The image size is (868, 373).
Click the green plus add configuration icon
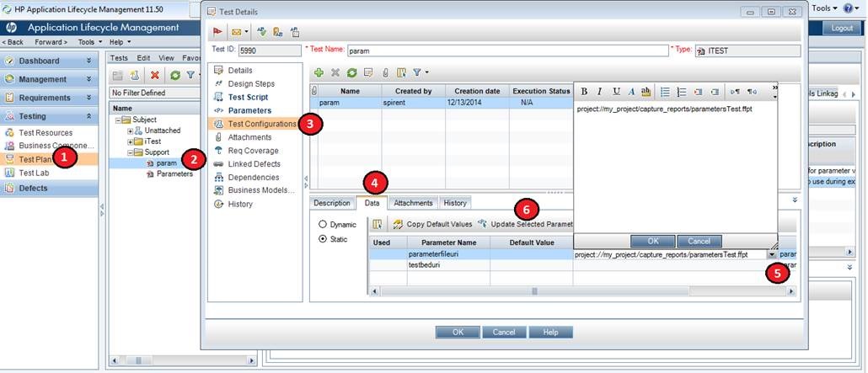pos(319,74)
